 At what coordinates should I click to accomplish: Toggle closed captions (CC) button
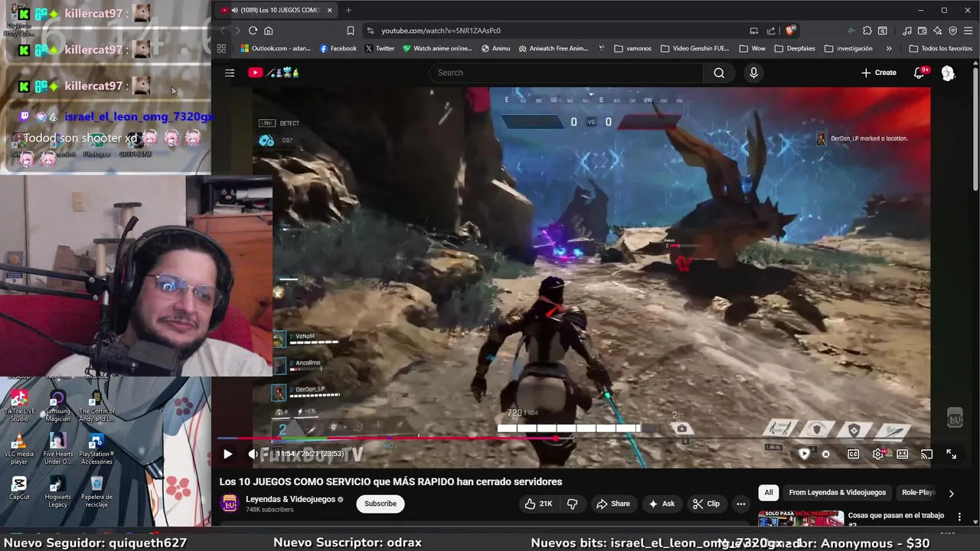click(853, 454)
